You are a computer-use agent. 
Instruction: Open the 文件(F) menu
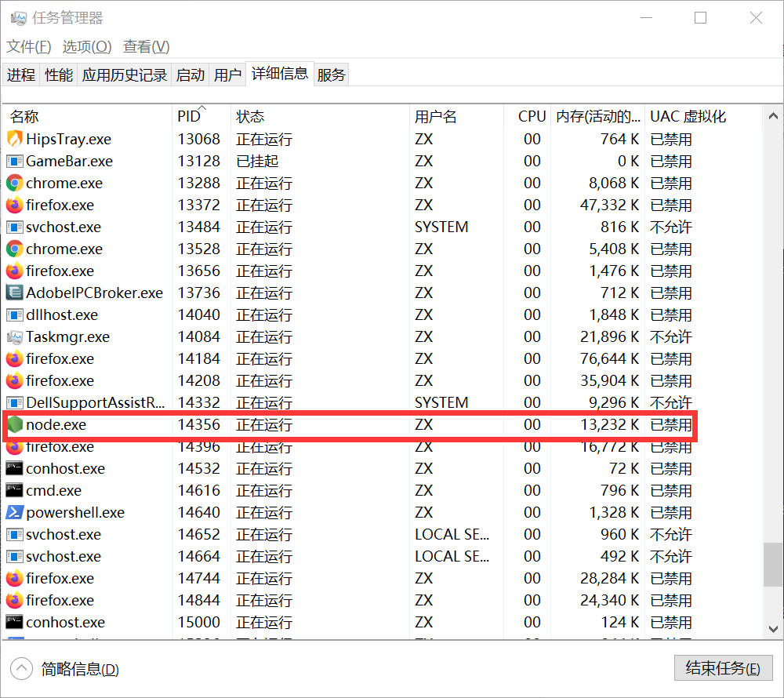(x=28, y=46)
